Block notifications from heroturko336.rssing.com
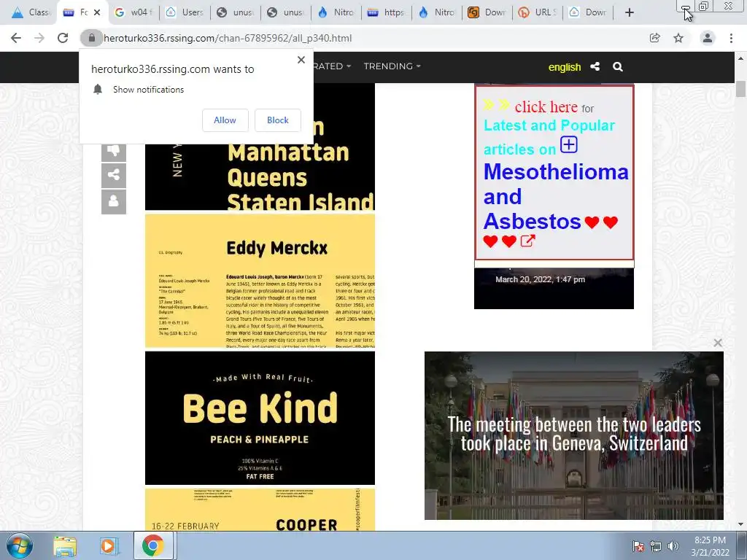Viewport: 747px width, 560px height. pyautogui.click(x=278, y=120)
